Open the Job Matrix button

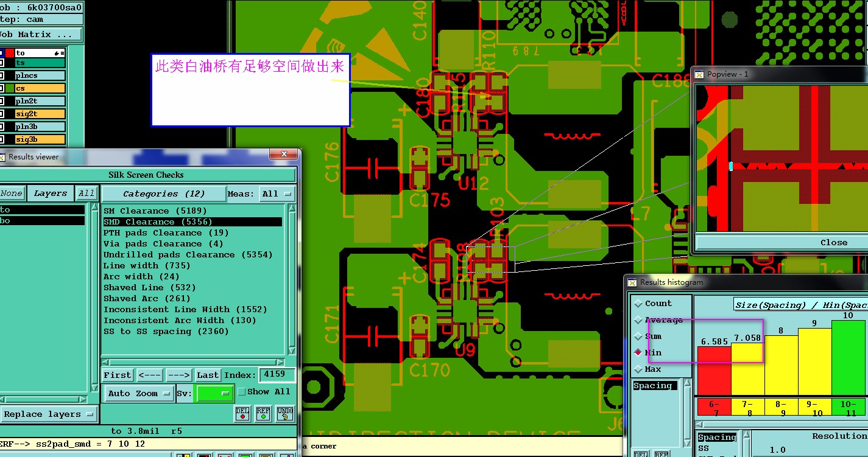pos(40,35)
